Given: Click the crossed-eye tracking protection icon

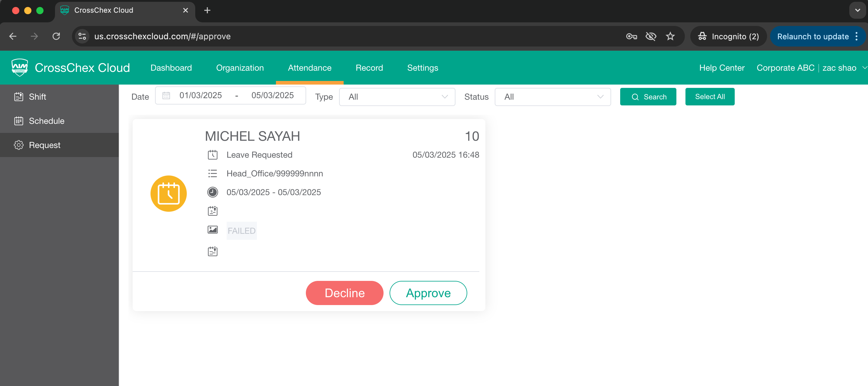Looking at the screenshot, I should coord(651,36).
